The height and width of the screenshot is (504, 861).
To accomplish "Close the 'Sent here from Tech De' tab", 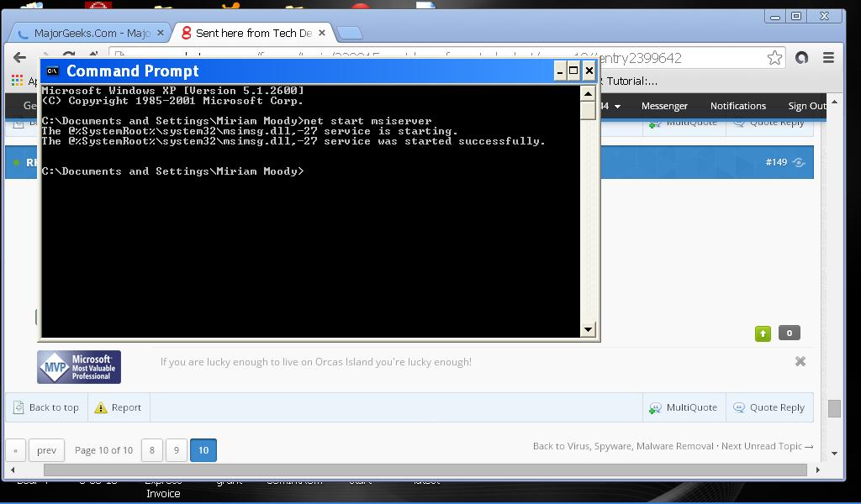I will click(x=322, y=33).
